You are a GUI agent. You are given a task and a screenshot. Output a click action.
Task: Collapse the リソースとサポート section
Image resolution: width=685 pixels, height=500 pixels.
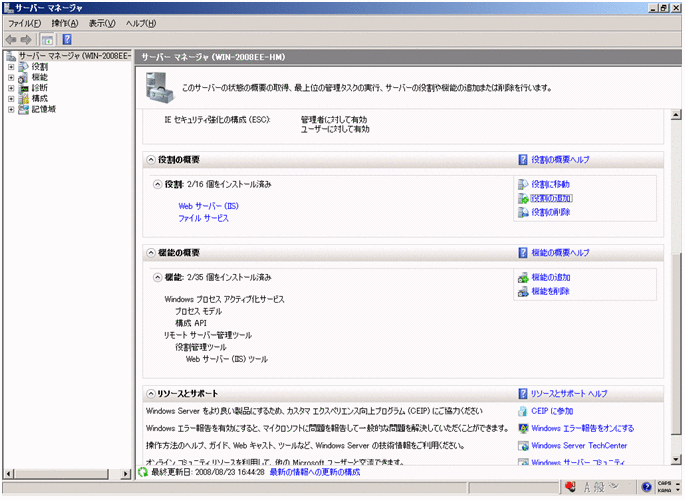click(151, 394)
